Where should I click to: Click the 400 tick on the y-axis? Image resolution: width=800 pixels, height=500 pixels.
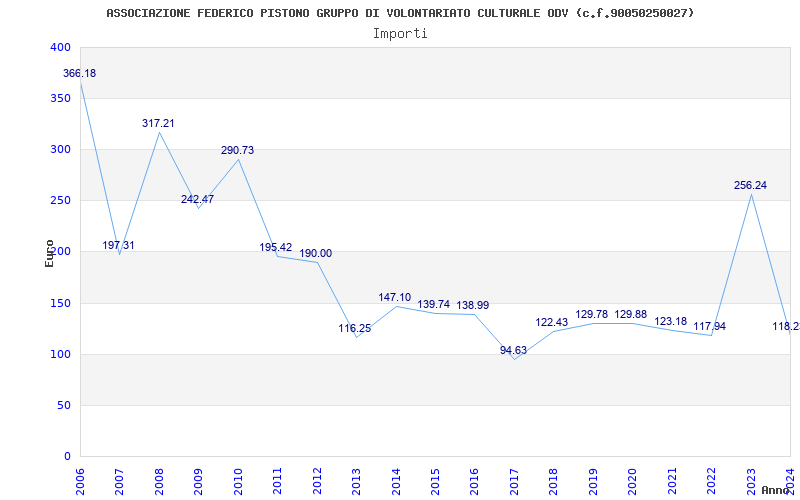pyautogui.click(x=60, y=48)
